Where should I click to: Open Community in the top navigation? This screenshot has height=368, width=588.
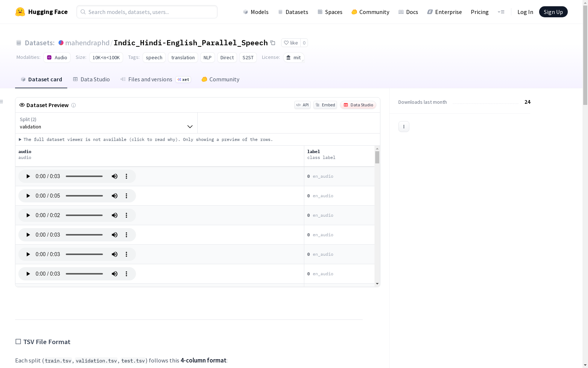(x=370, y=12)
